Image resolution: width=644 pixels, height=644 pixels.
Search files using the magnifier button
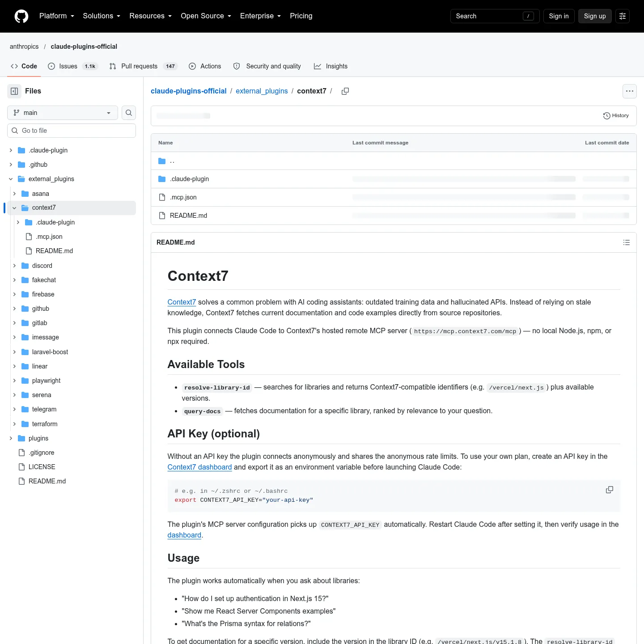129,113
